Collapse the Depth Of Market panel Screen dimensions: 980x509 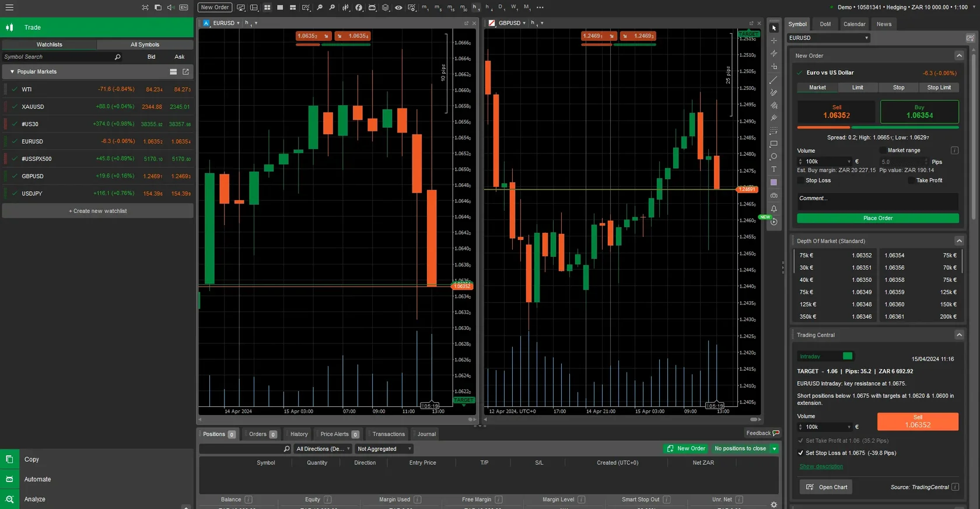pyautogui.click(x=958, y=241)
